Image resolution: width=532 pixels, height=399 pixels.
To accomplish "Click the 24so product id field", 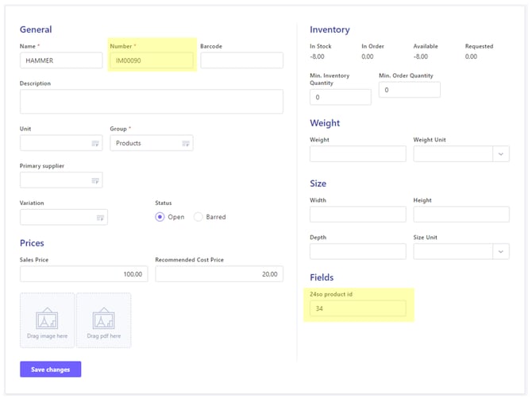I will point(357,308).
